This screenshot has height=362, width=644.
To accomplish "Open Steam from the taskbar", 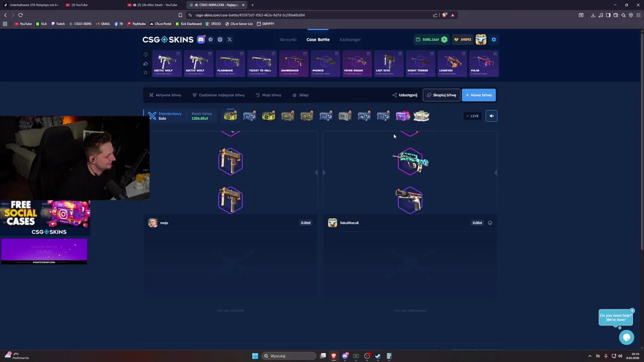I will (378, 356).
